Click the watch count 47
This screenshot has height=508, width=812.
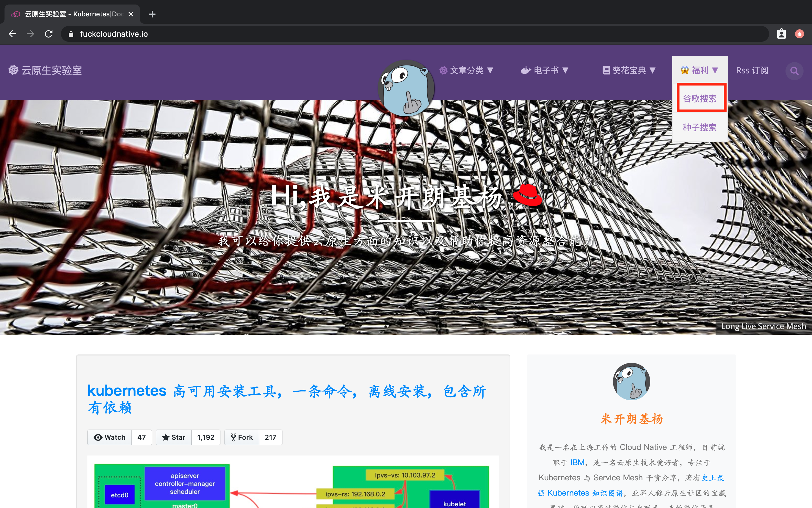142,437
